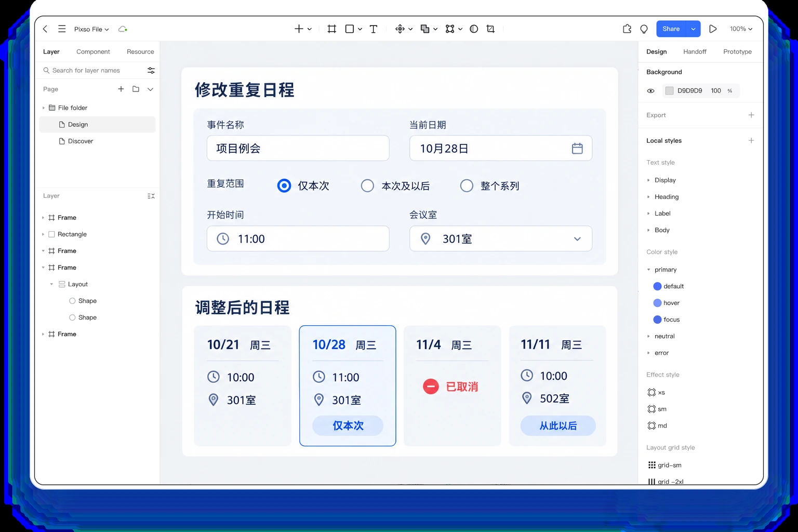
Task: Open layer search filter settings
Action: [x=151, y=70]
